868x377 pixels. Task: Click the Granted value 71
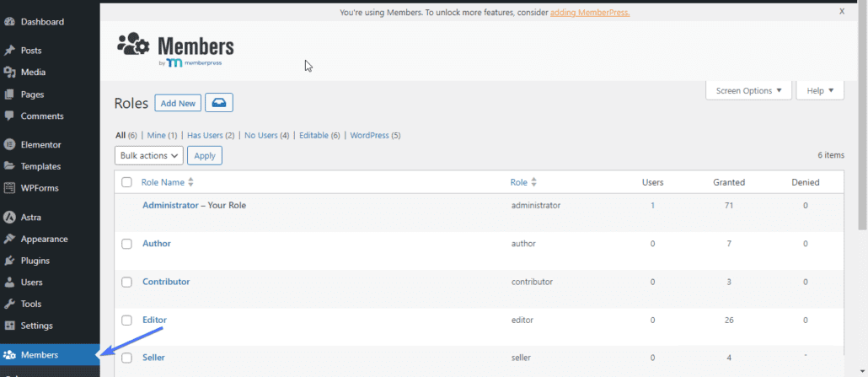point(729,205)
